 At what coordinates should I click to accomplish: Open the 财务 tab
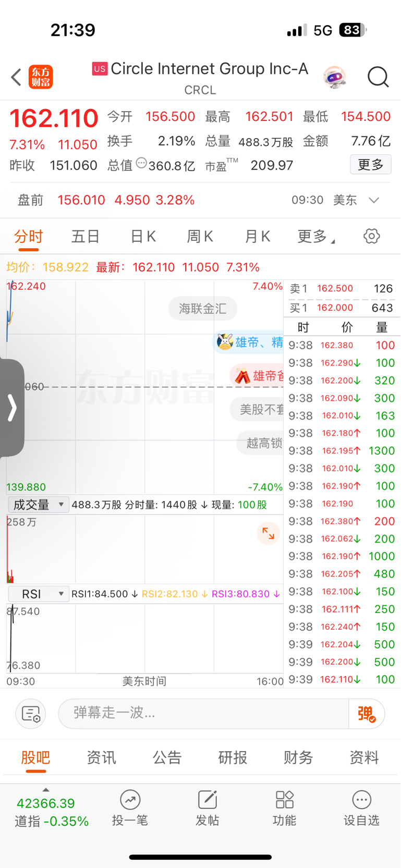click(x=298, y=757)
